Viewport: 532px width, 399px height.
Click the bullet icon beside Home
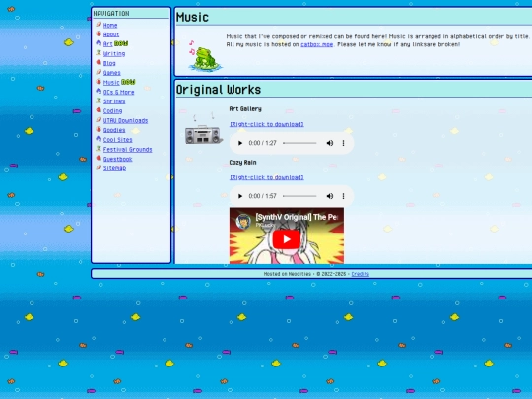[99, 24]
